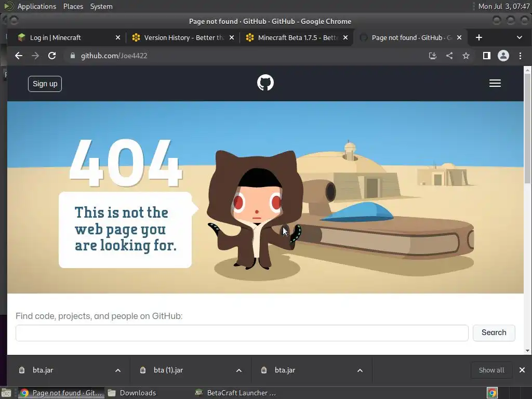Click the Page not found taskbar entry
This screenshot has width=532, height=399.
coord(61,393)
